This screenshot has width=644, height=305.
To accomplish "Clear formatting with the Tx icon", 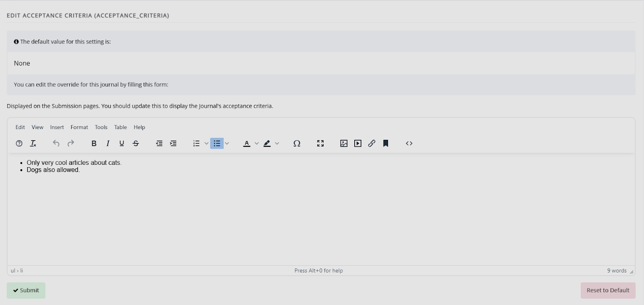I will point(33,143).
